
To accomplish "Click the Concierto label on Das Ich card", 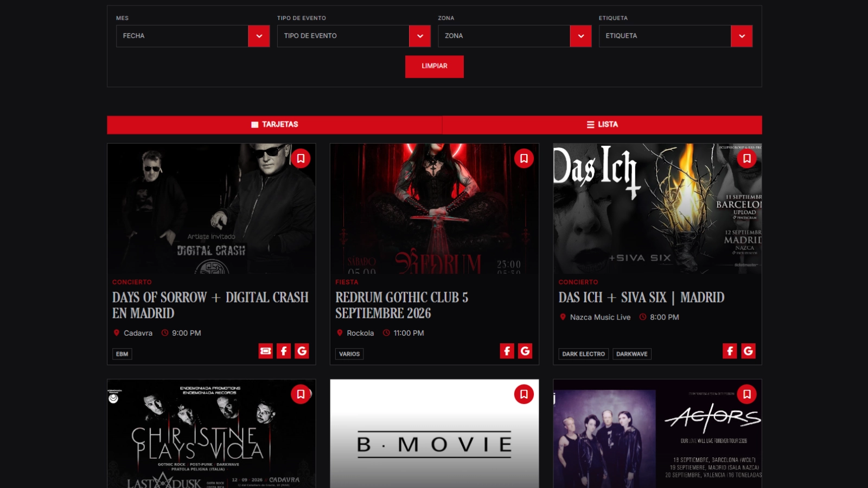I will coord(578,282).
